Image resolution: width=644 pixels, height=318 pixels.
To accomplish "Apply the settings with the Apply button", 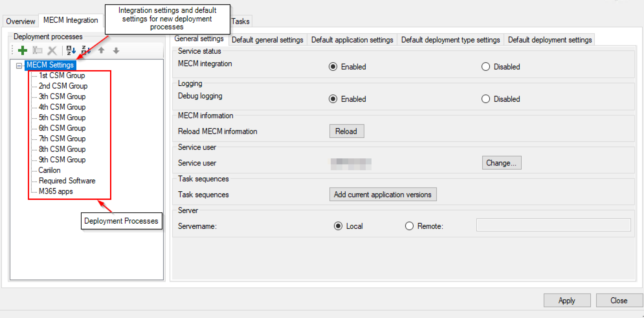I will pyautogui.click(x=567, y=301).
